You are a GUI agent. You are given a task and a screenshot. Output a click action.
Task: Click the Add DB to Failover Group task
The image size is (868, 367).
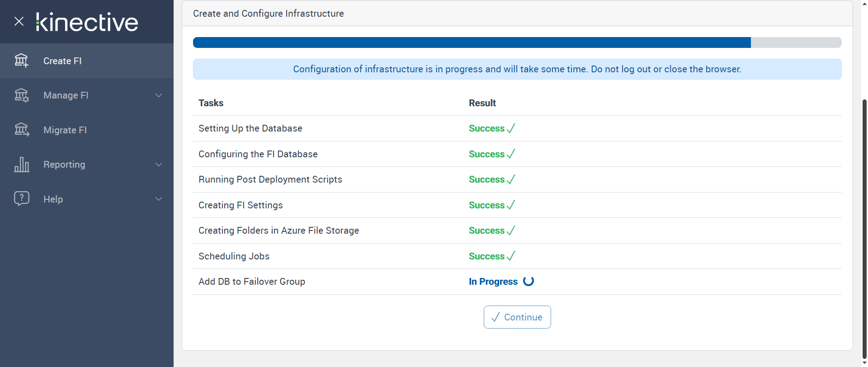[252, 282]
